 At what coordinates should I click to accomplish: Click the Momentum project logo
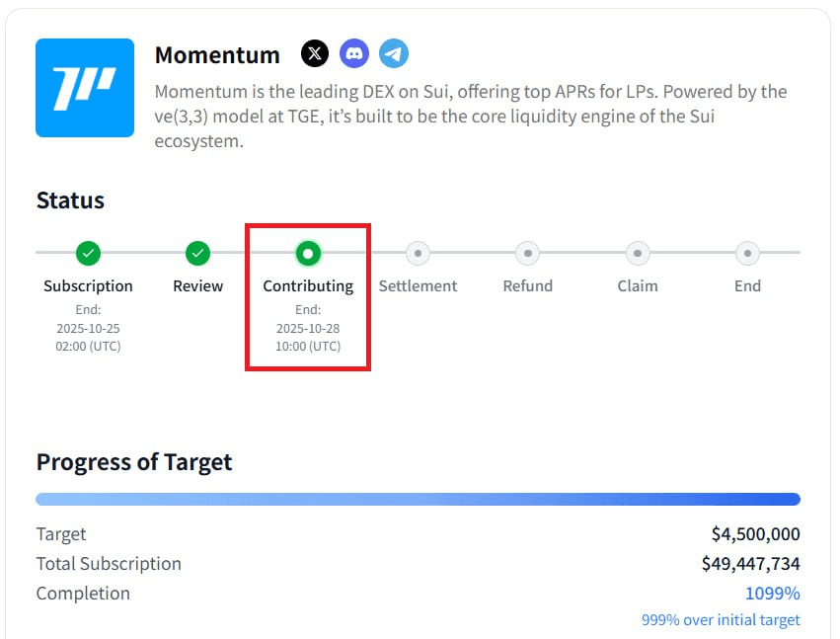85,88
